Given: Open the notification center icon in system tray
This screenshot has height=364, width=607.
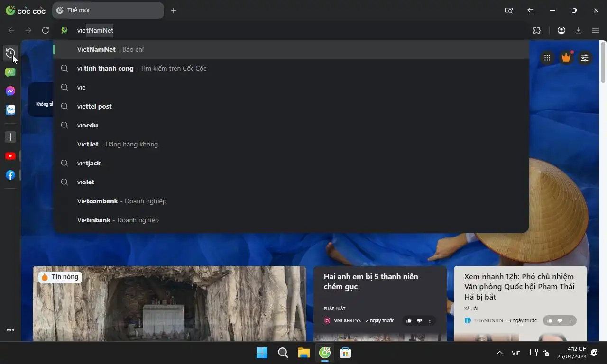Looking at the screenshot, I should click(x=594, y=353).
